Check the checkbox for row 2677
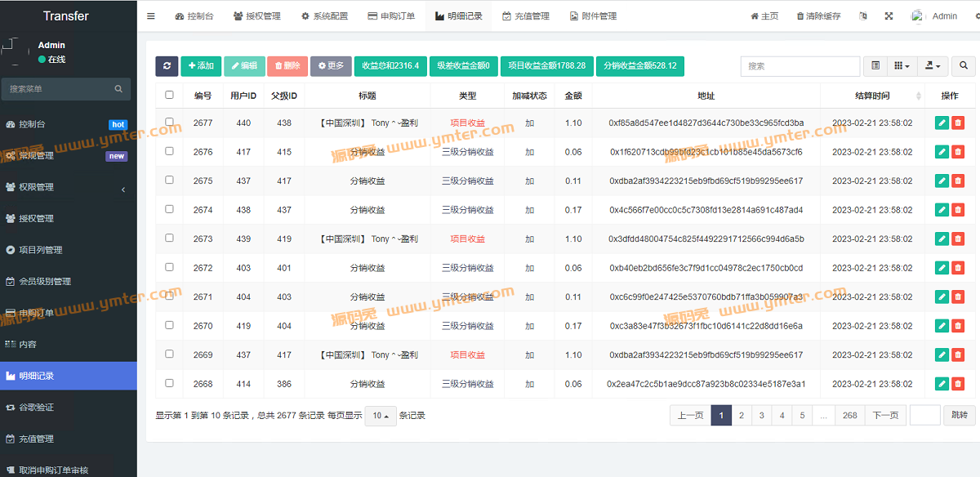The width and height of the screenshot is (980, 477). coord(169,122)
